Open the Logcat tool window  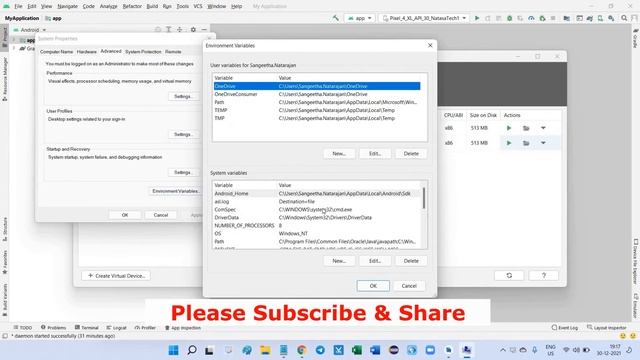coord(117,327)
